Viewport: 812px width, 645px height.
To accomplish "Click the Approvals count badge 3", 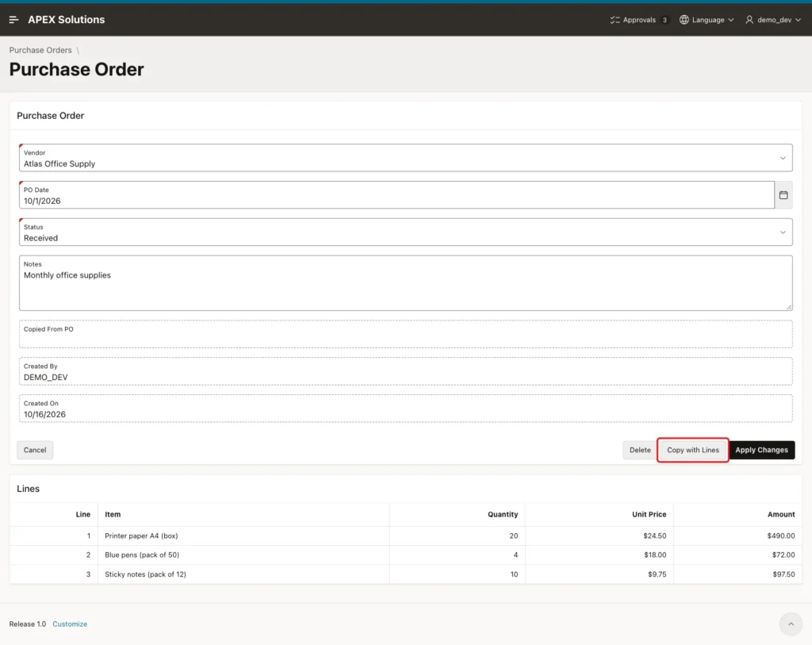I will click(665, 20).
